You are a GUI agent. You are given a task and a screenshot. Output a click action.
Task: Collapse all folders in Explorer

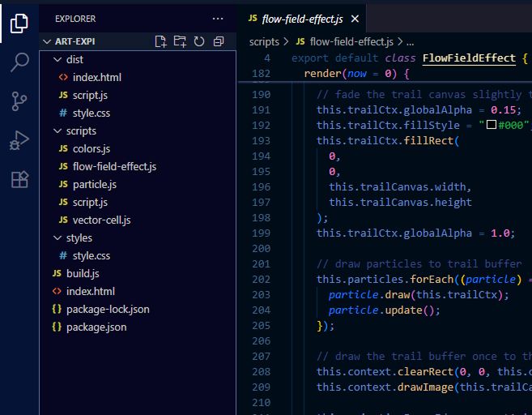pyautogui.click(x=219, y=41)
